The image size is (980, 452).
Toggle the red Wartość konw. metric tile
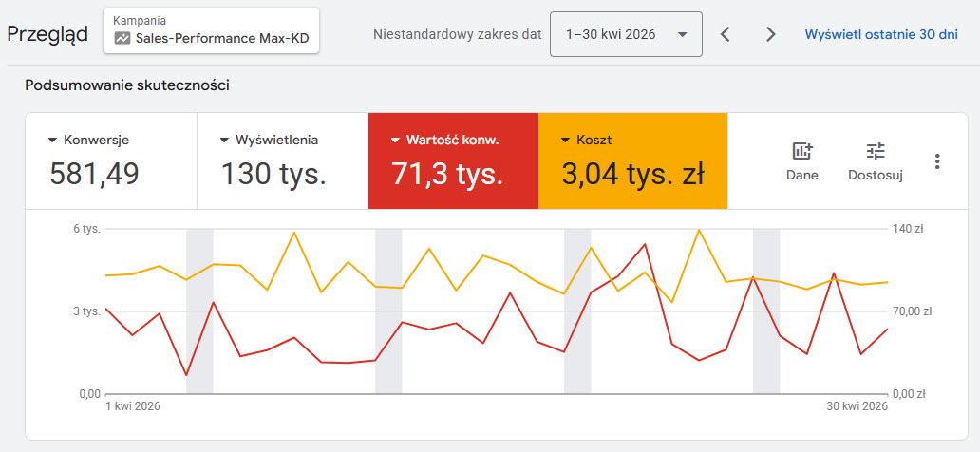pos(453,160)
